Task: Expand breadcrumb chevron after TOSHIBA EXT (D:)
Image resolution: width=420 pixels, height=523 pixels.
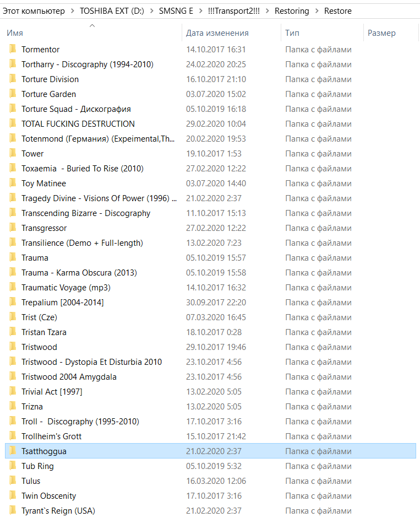Action: (151, 11)
